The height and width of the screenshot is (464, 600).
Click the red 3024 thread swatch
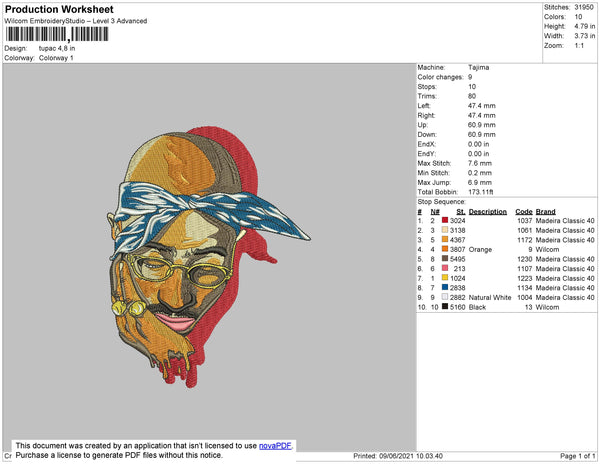pyautogui.click(x=445, y=220)
